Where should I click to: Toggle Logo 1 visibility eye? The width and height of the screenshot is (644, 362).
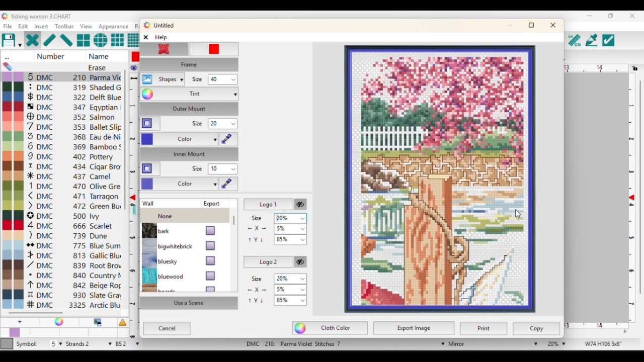300,205
